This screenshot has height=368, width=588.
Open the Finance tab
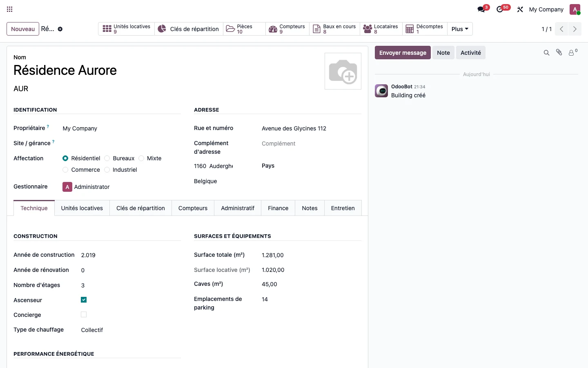278,208
